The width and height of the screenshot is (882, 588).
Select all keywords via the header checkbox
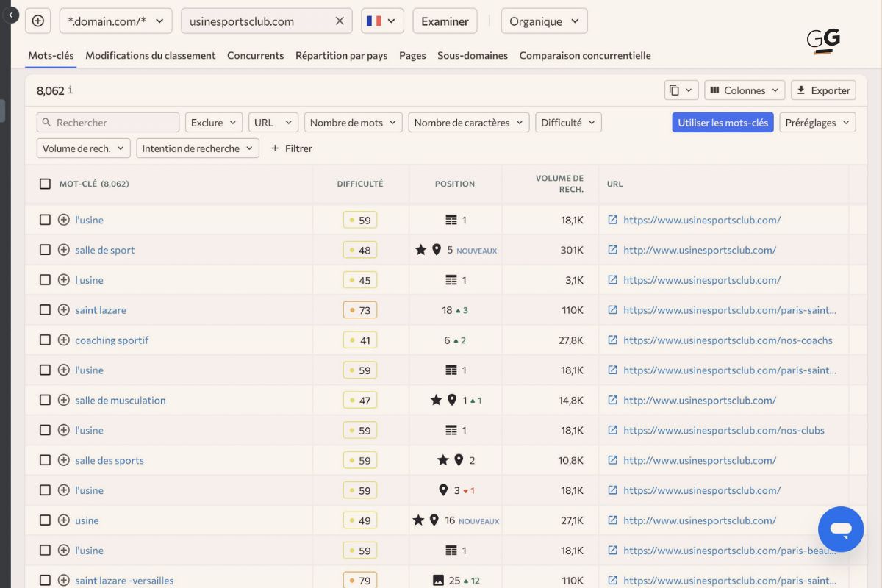(45, 184)
